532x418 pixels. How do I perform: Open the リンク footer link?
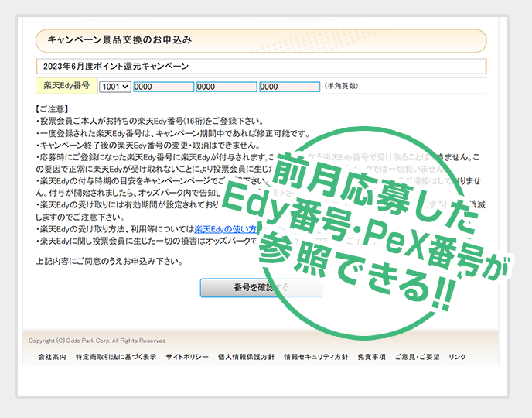tap(457, 357)
